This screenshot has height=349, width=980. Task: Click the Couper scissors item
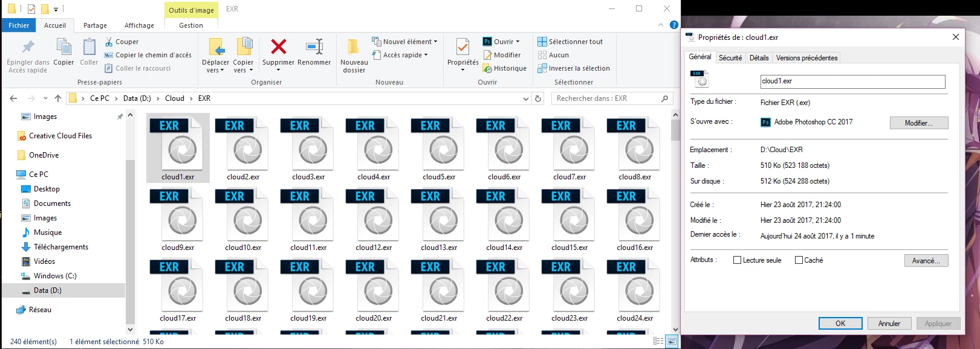(122, 42)
